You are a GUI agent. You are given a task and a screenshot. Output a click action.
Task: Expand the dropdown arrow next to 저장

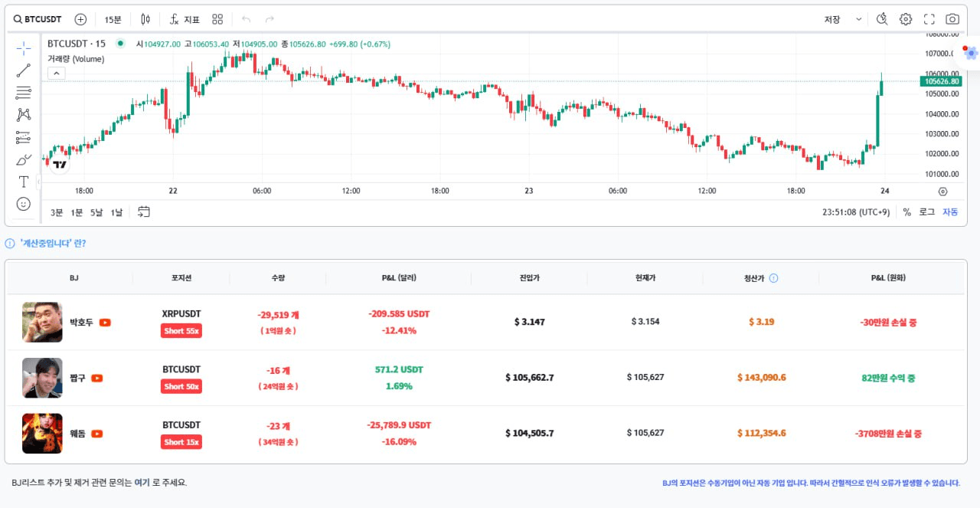(858, 19)
